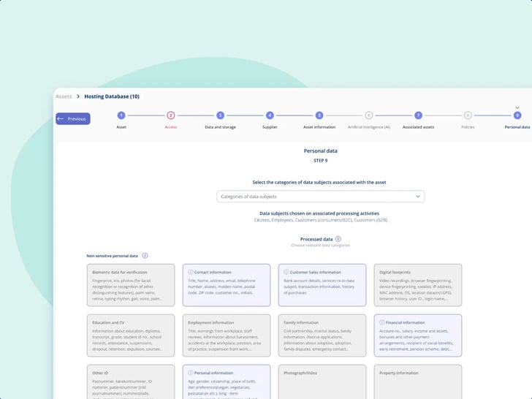Click the STEP 9 label
The width and height of the screenshot is (532, 399).
[320, 161]
